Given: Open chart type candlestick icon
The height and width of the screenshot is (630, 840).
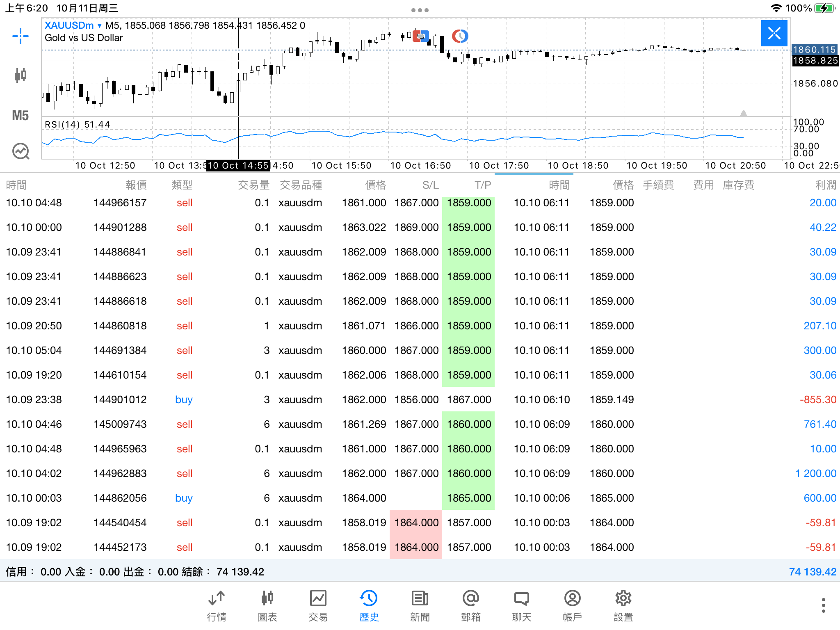Looking at the screenshot, I should pyautogui.click(x=20, y=75).
